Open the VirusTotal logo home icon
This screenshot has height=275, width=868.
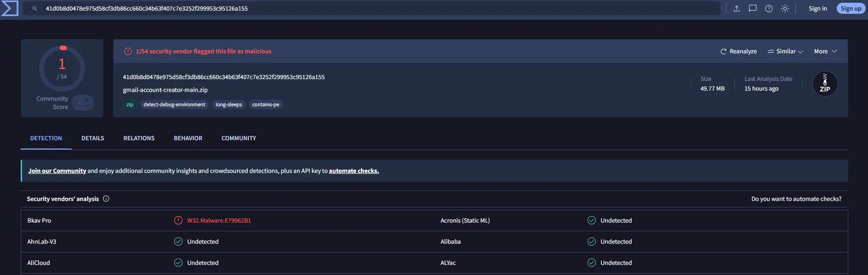pos(10,8)
